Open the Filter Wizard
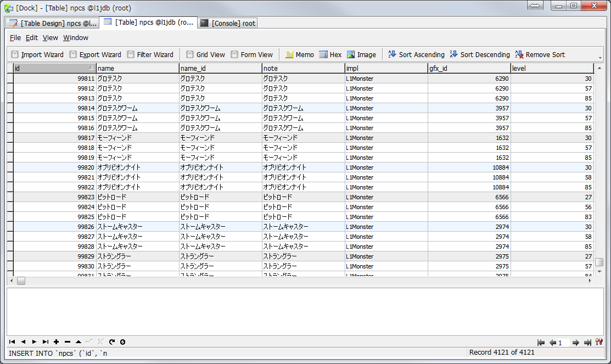Screen dimensions: 611x364 pos(150,54)
